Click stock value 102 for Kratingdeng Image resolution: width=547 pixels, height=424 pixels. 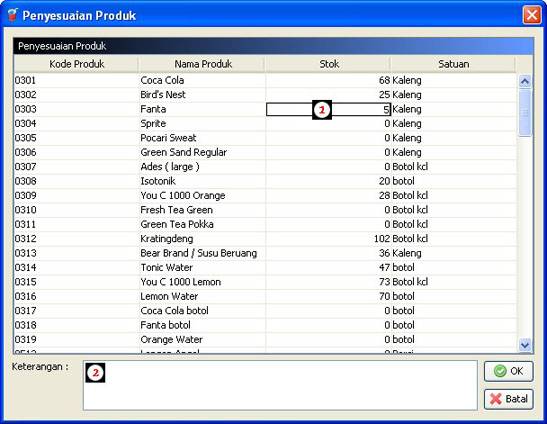382,239
